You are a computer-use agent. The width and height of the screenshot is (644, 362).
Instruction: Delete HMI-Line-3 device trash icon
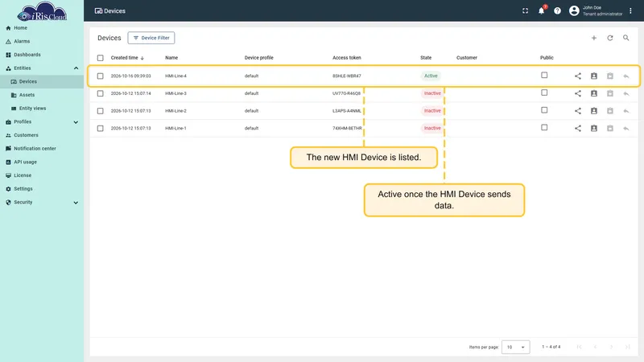pyautogui.click(x=610, y=93)
